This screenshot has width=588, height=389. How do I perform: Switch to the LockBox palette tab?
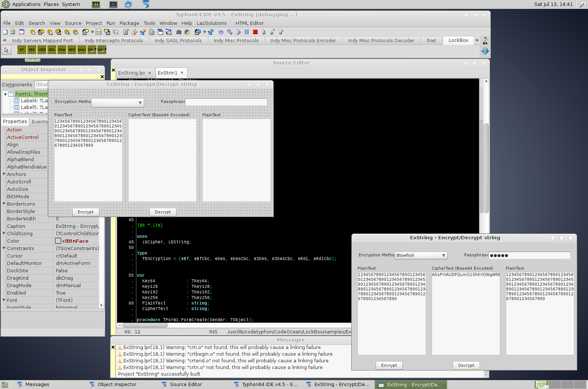(x=458, y=40)
